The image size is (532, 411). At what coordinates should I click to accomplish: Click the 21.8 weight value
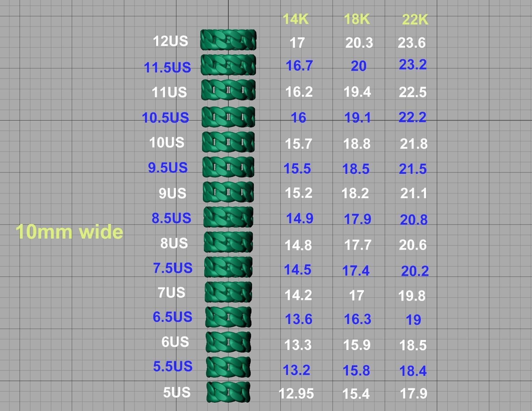(x=413, y=144)
